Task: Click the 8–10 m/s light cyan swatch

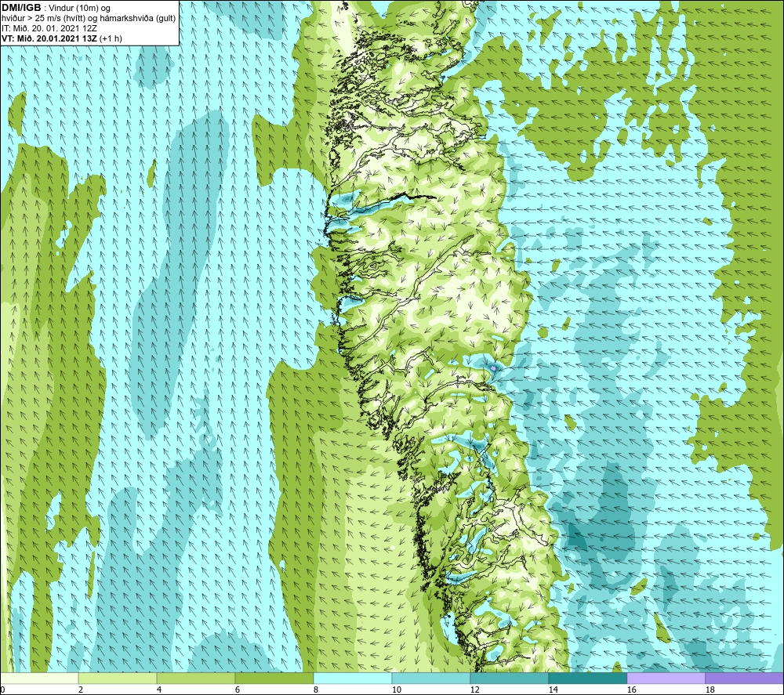Action: coord(353,678)
